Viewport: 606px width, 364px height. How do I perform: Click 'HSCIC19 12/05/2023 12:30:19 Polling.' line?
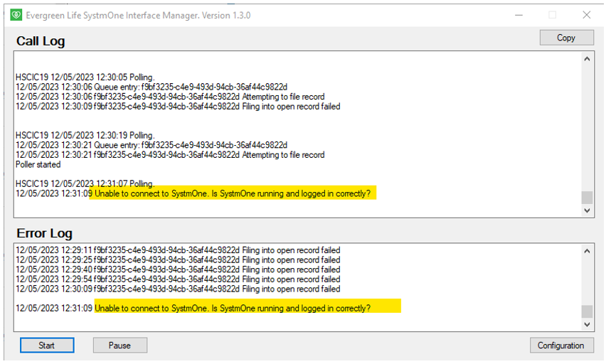click(x=85, y=136)
